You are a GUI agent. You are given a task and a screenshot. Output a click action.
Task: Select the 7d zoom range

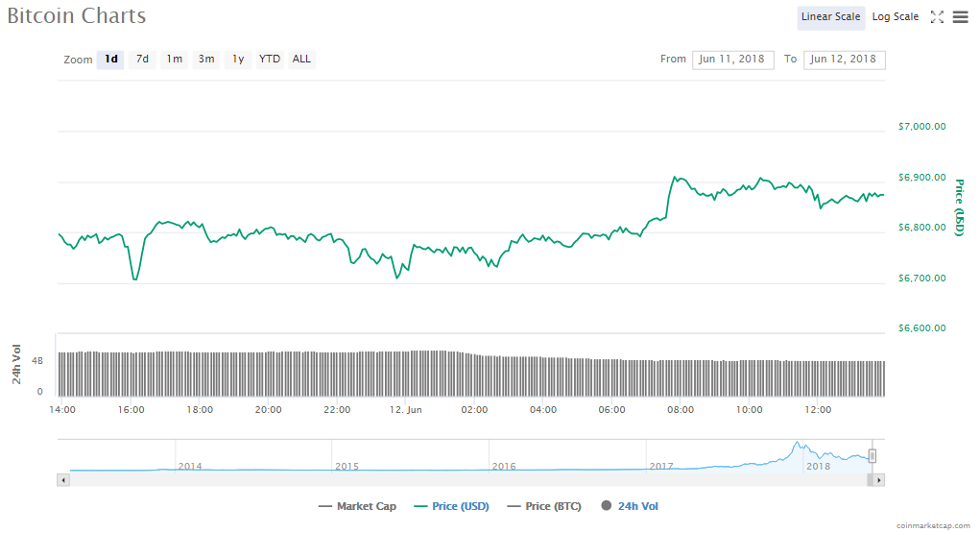(142, 59)
